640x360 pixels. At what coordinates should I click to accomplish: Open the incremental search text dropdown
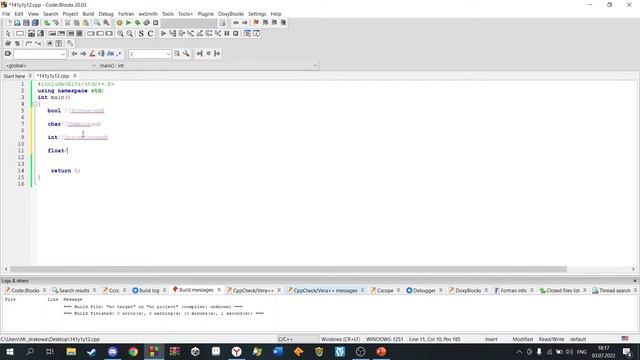(62, 54)
